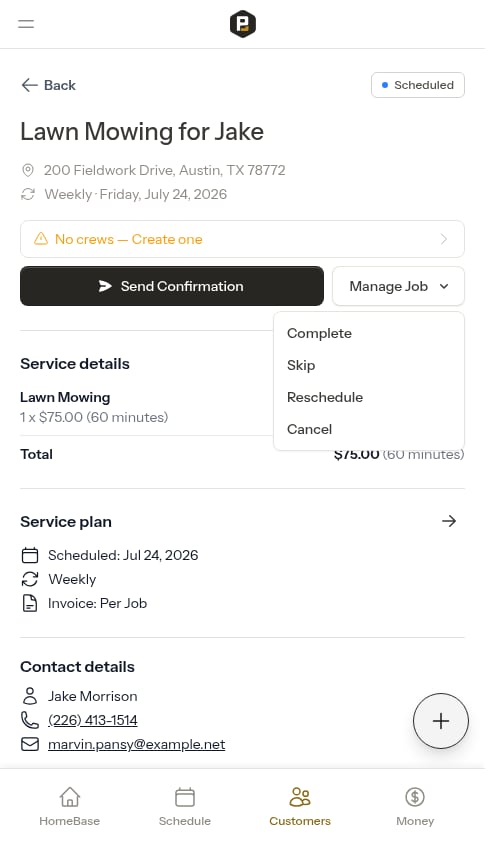This screenshot has height=845, width=500.
Task: Open the Money tab
Action: click(x=415, y=807)
